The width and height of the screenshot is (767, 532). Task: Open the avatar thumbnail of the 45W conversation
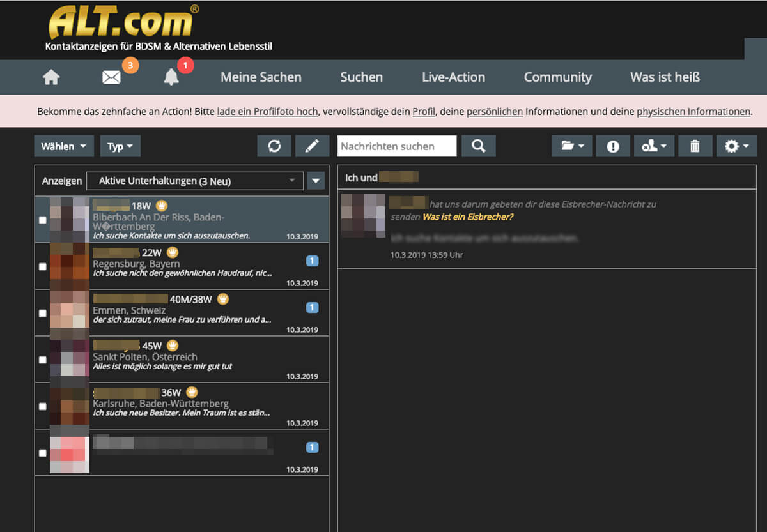(x=70, y=360)
